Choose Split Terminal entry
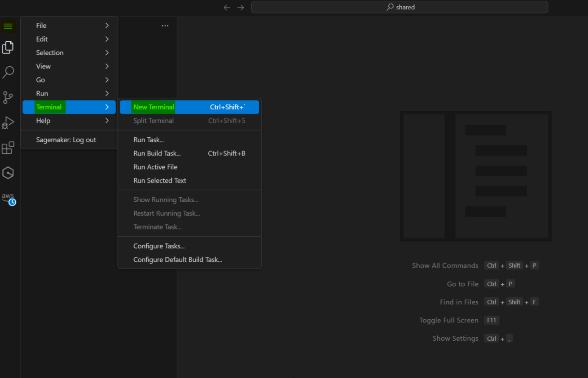Screen dimensions: 588x378 click(189, 121)
